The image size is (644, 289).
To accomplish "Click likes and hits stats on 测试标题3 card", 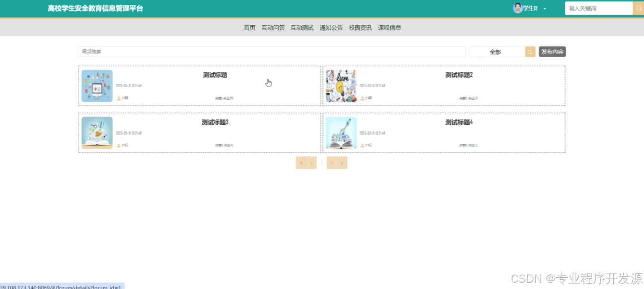I will tap(224, 145).
